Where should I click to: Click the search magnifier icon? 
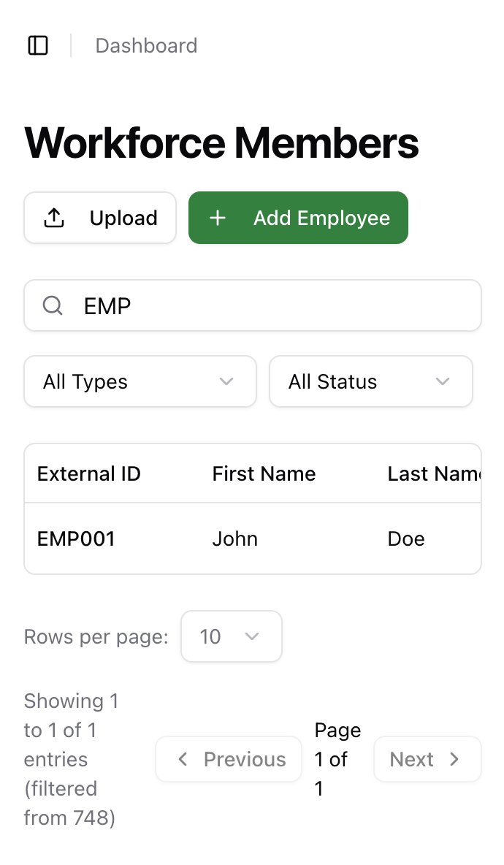53,305
